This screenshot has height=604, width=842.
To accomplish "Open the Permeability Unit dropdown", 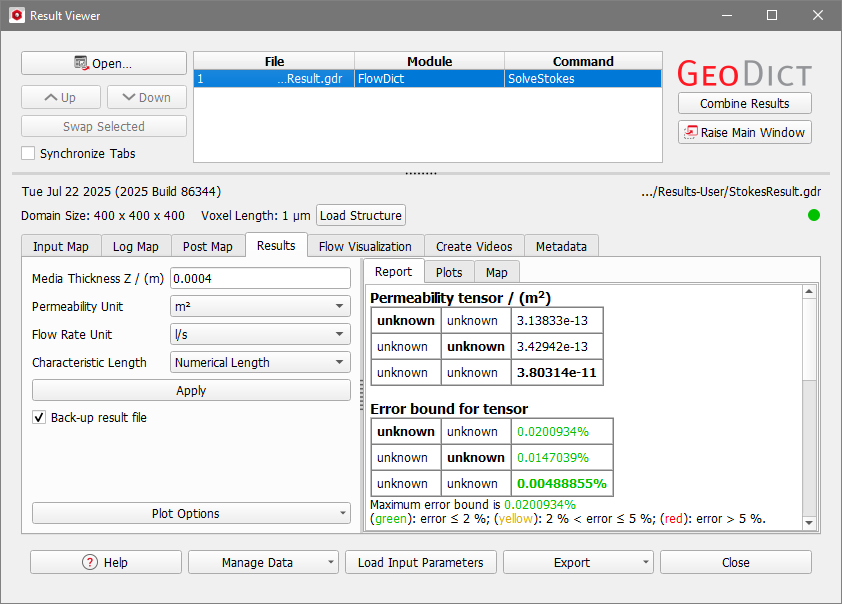I will [260, 307].
